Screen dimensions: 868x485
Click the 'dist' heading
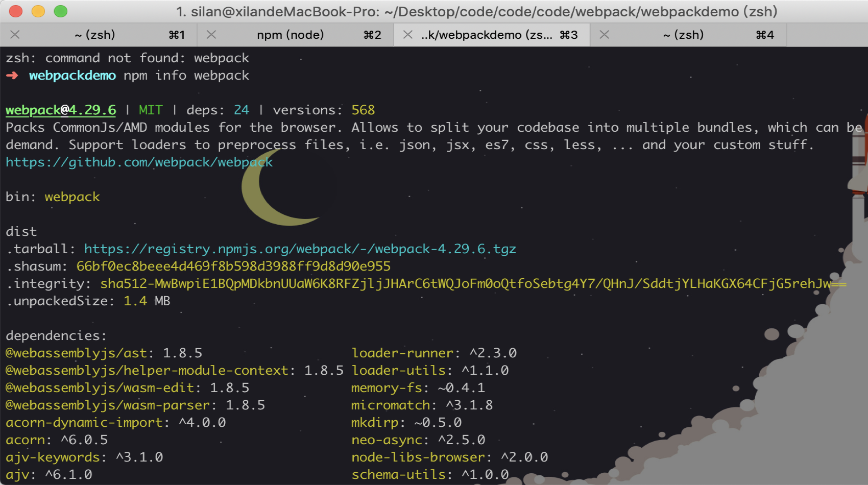tap(21, 232)
